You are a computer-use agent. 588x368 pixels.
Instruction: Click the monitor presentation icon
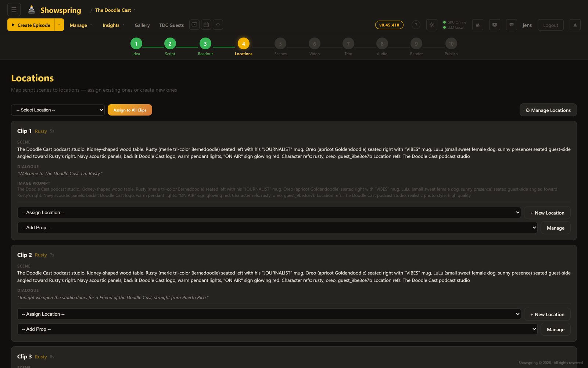tap(495, 25)
